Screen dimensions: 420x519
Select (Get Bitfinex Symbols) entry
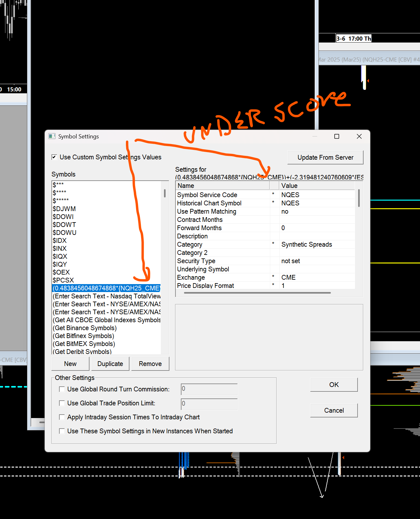(106, 336)
